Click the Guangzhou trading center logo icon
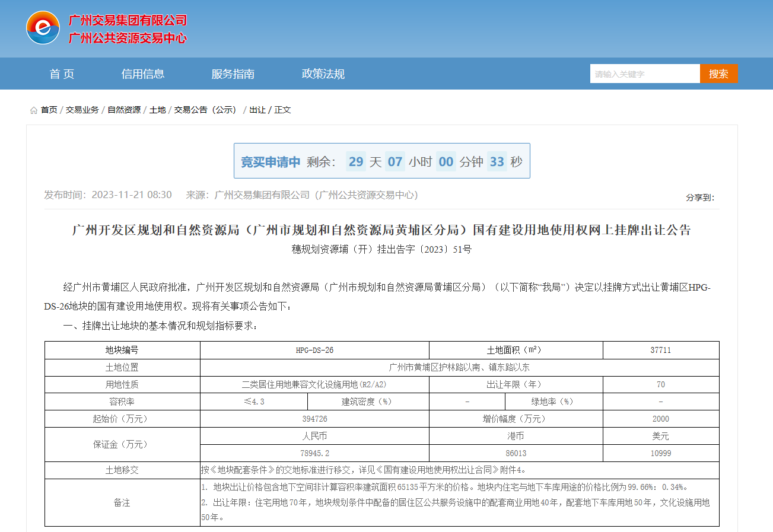Screen dimensions: 773x532 click(43, 28)
